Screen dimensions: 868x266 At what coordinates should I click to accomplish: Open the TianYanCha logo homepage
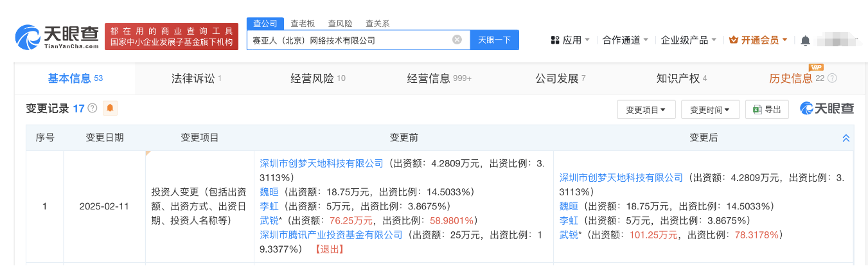(57, 37)
